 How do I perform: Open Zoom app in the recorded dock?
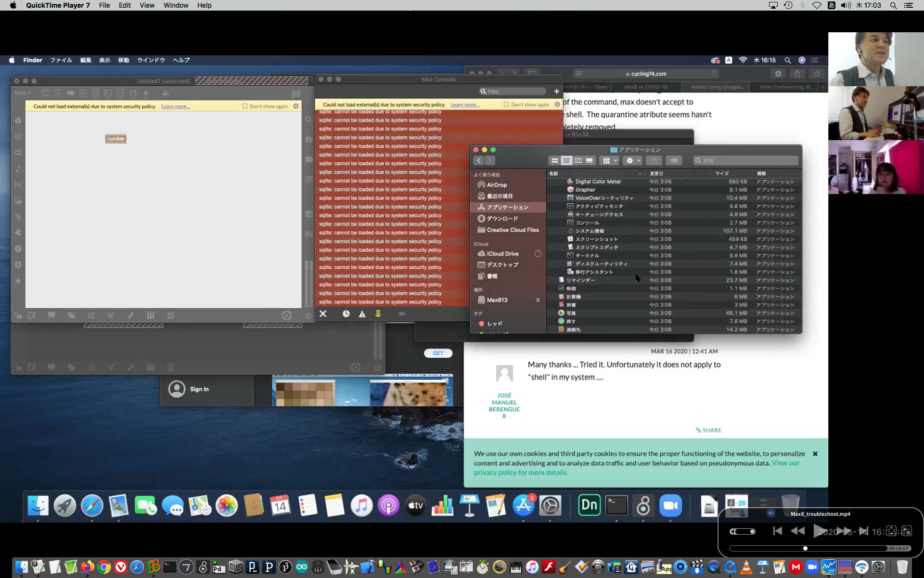[670, 505]
